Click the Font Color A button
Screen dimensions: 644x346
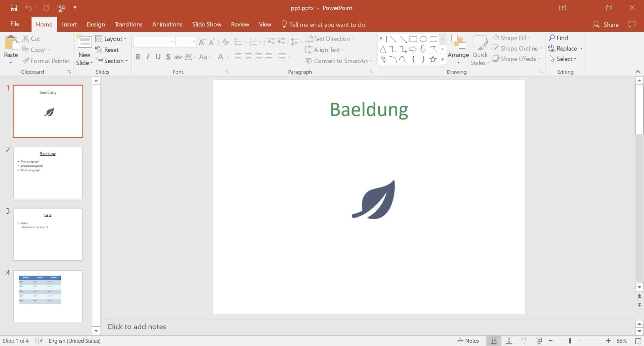[x=220, y=57]
